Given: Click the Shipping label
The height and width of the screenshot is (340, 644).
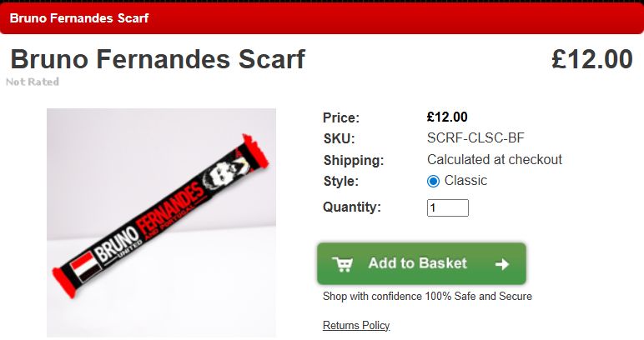Looking at the screenshot, I should 353,160.
